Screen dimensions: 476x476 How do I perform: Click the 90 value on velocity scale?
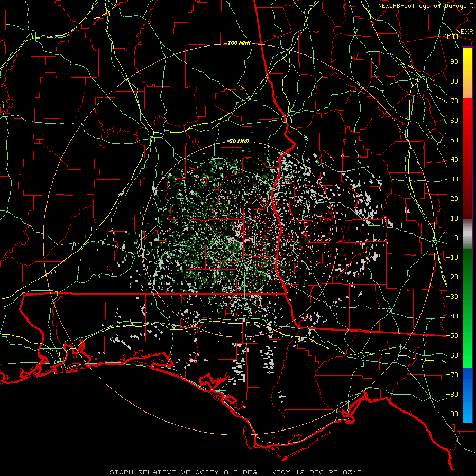[x=454, y=62]
